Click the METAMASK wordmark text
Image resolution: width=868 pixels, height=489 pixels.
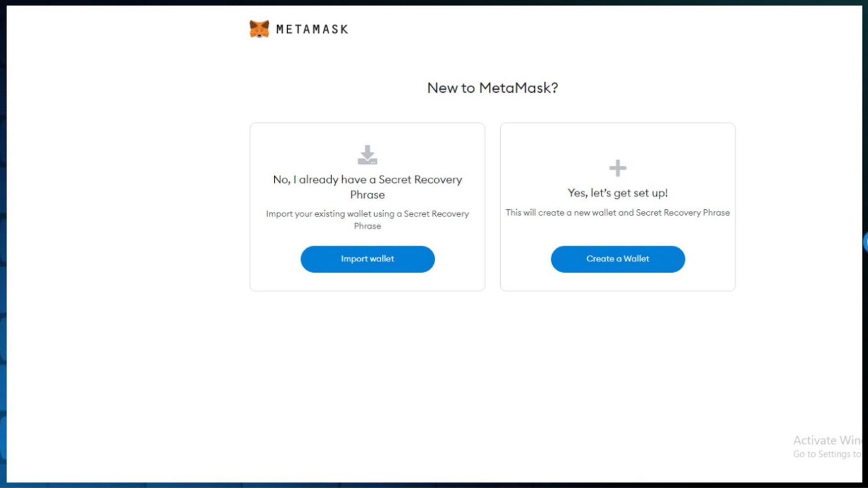click(x=312, y=29)
